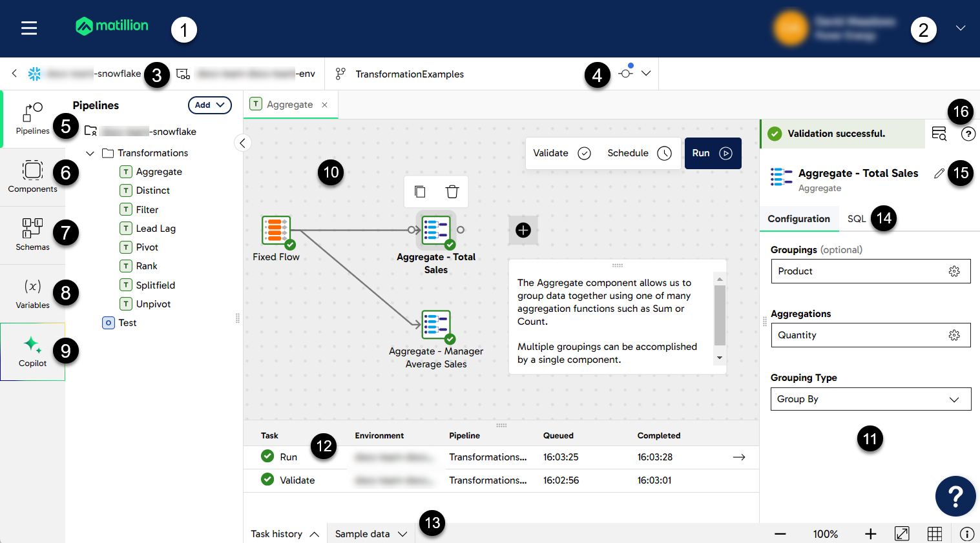Open the Variables sidebar panel
The height and width of the screenshot is (543, 980).
click(32, 293)
